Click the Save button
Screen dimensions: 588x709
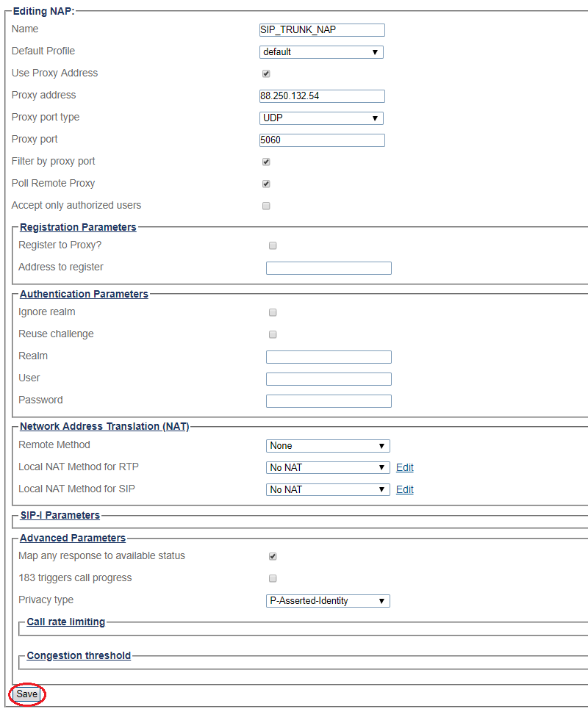(26, 694)
